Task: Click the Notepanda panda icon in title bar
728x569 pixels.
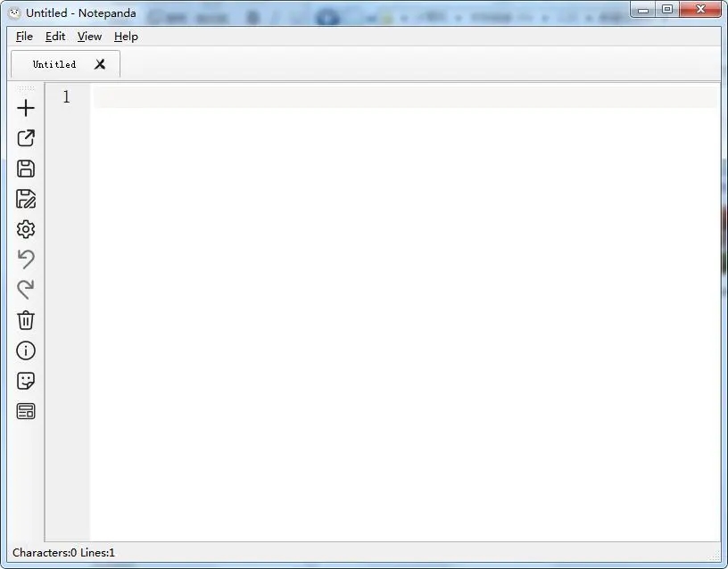Action: coord(15,13)
